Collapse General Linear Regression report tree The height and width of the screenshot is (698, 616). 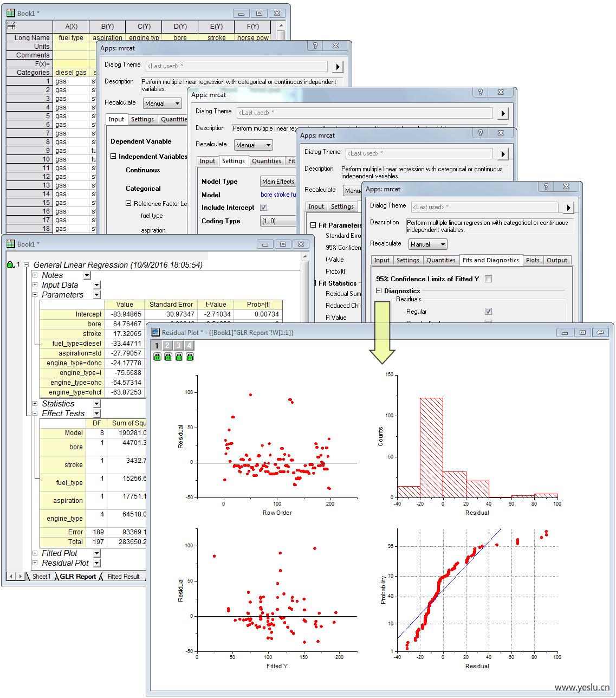click(x=25, y=265)
